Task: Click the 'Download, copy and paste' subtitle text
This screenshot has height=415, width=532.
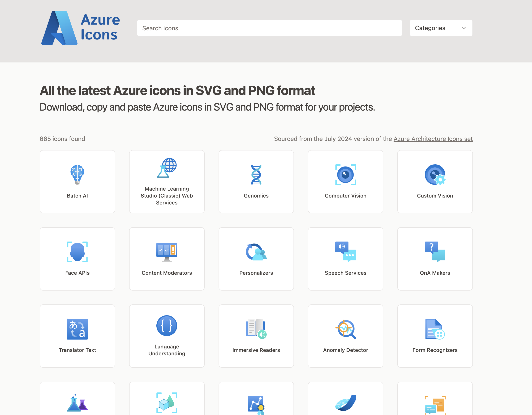Action: 207,107
